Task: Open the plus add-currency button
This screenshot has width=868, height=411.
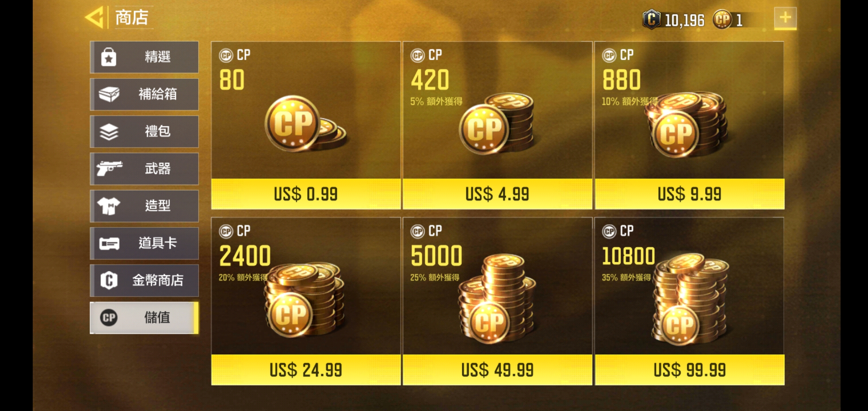Action: (785, 18)
